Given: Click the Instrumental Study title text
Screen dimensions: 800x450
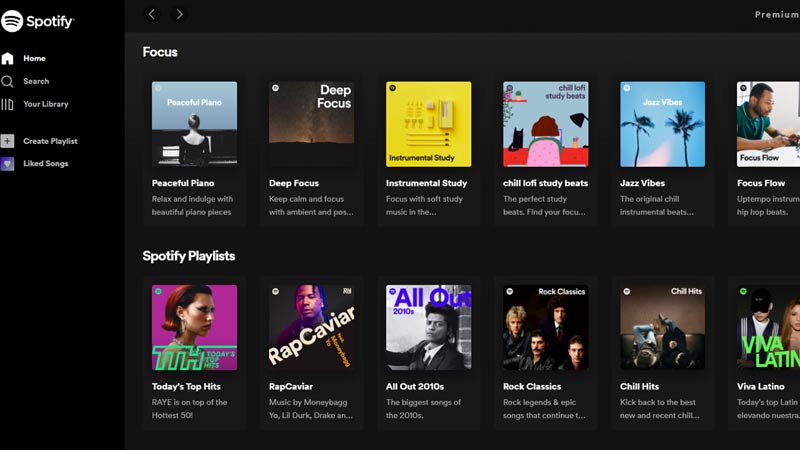Looking at the screenshot, I should click(x=427, y=183).
